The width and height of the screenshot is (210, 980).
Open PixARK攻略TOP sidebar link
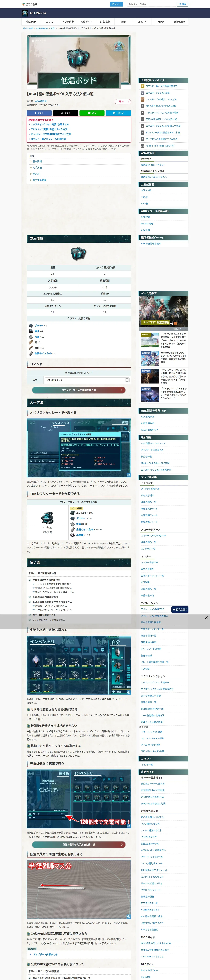tap(149, 430)
